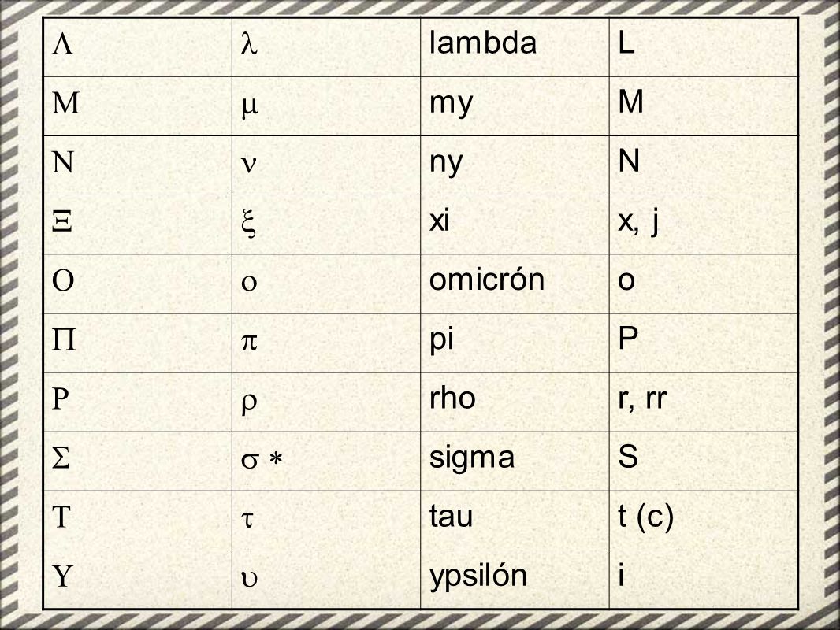Click the lowercase xi letter
The height and width of the screenshot is (630, 840).
248,223
